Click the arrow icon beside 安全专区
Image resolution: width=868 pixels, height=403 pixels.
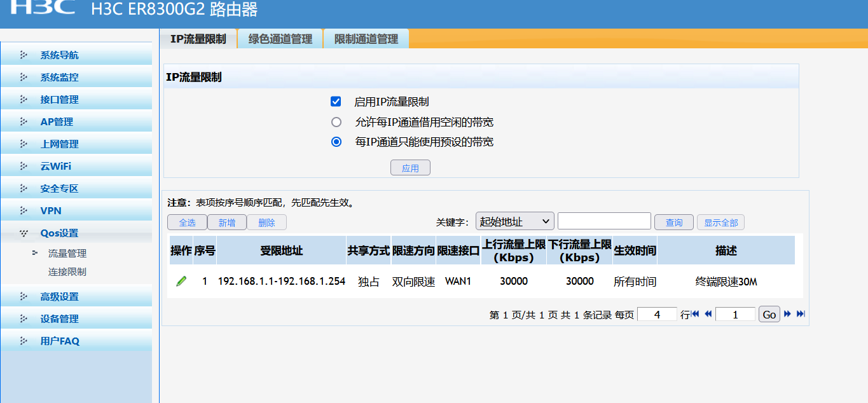24,188
